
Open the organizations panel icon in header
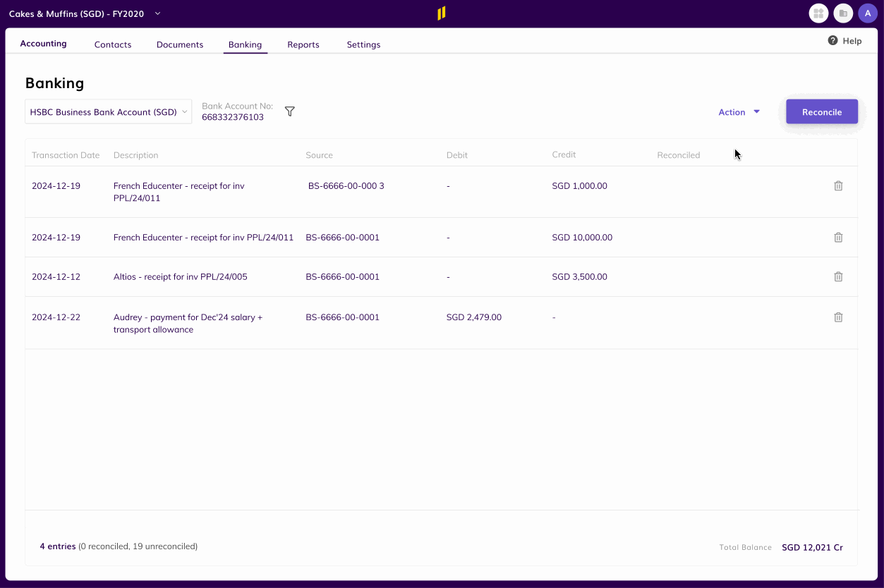pyautogui.click(x=842, y=13)
